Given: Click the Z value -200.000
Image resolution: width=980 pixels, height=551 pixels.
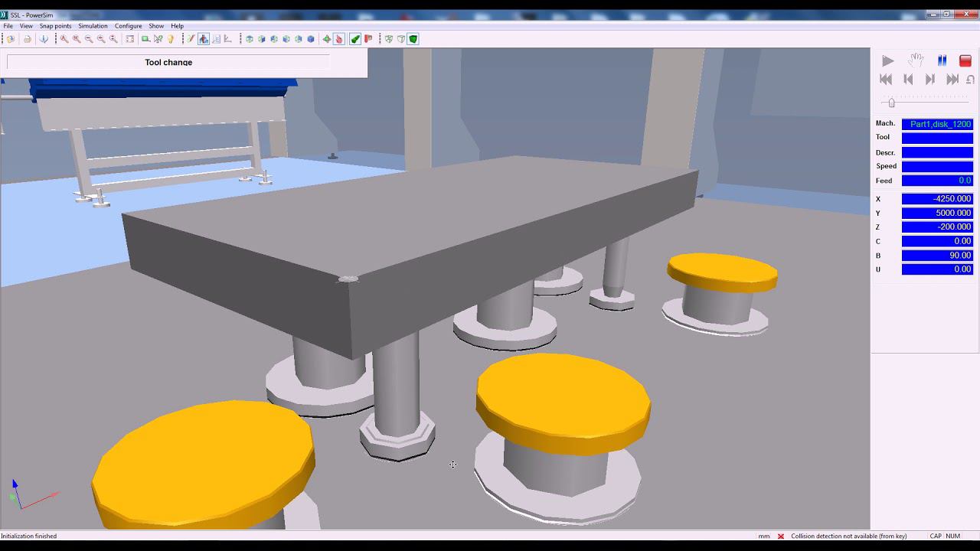Looking at the screenshot, I should 937,227.
